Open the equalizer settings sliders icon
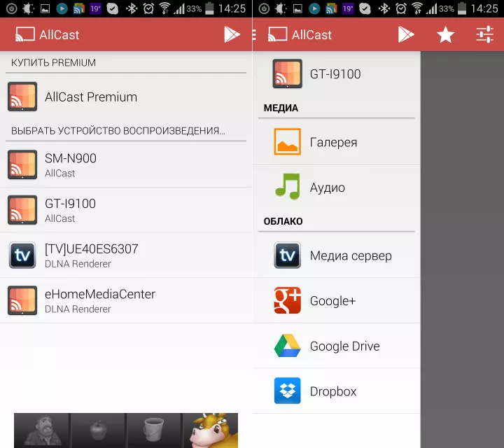The height and width of the screenshot is (448, 504). [x=484, y=34]
